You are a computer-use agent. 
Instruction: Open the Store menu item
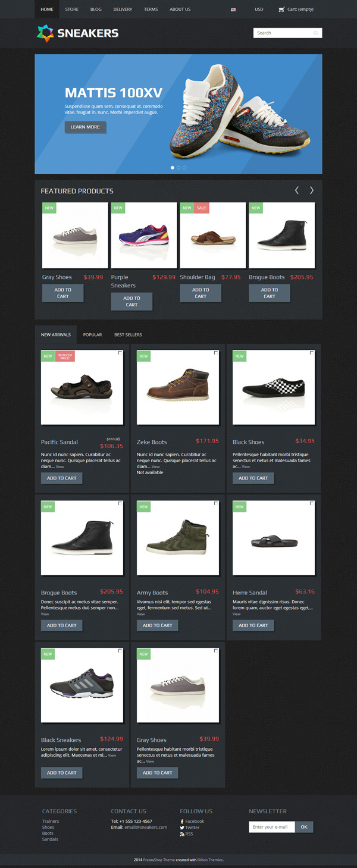pyautogui.click(x=71, y=10)
